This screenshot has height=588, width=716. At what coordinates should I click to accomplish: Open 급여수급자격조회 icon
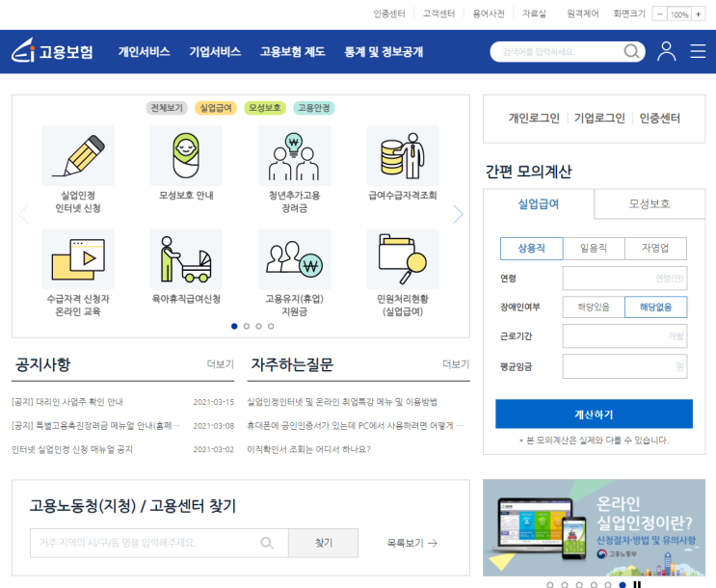pyautogui.click(x=403, y=156)
